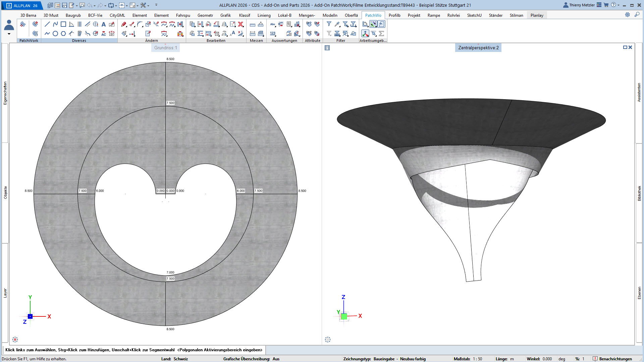Click the Maßstab 1:50 scale field
The image size is (644, 362).
coord(477,359)
